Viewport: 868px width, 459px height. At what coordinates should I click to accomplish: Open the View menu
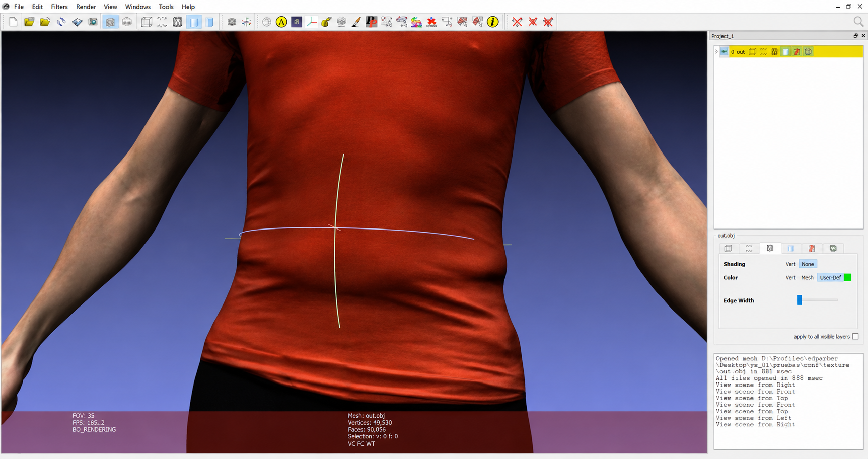click(x=110, y=7)
